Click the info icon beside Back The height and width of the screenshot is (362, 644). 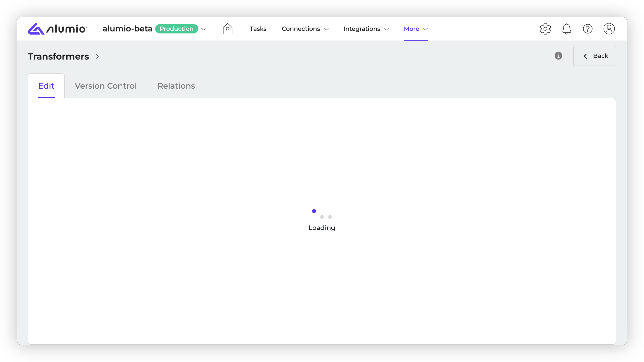[x=558, y=56]
